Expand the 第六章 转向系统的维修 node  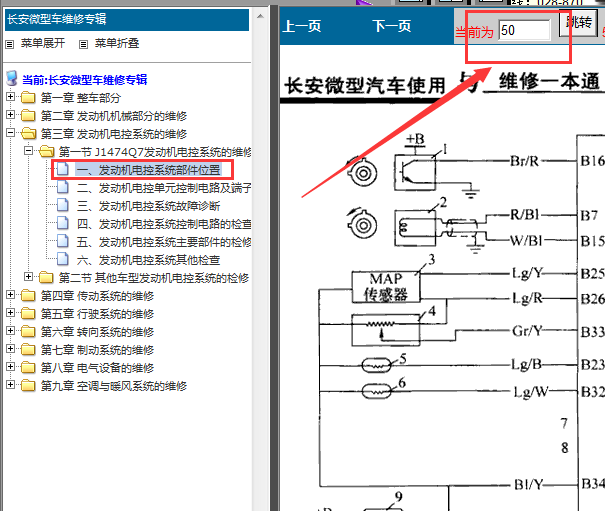click(10, 330)
